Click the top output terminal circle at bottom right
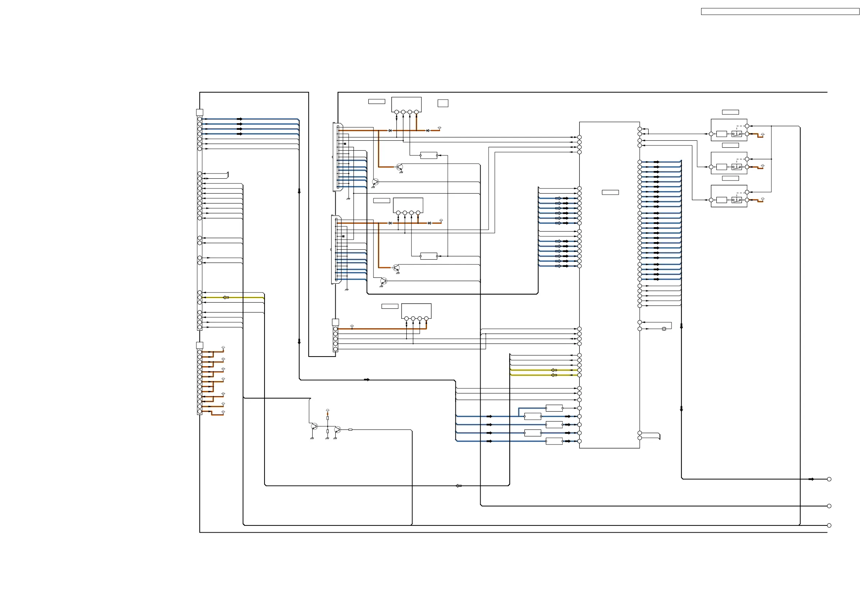 pos(829,479)
